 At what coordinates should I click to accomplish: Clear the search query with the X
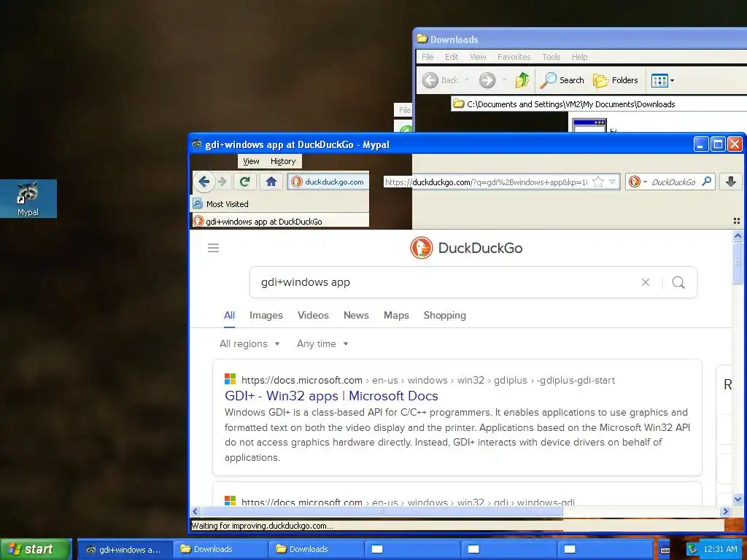coord(646,282)
